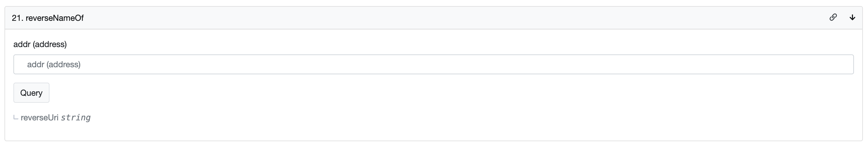Click the reverseUri string result row

[56, 118]
